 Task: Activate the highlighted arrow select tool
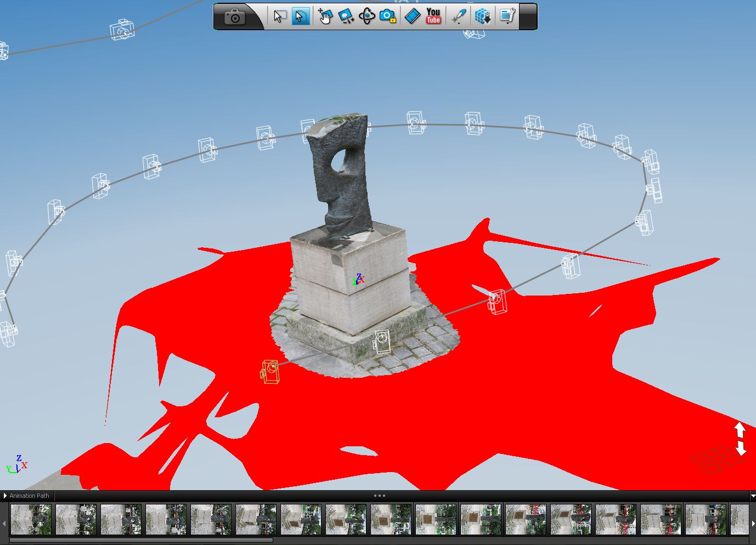301,16
